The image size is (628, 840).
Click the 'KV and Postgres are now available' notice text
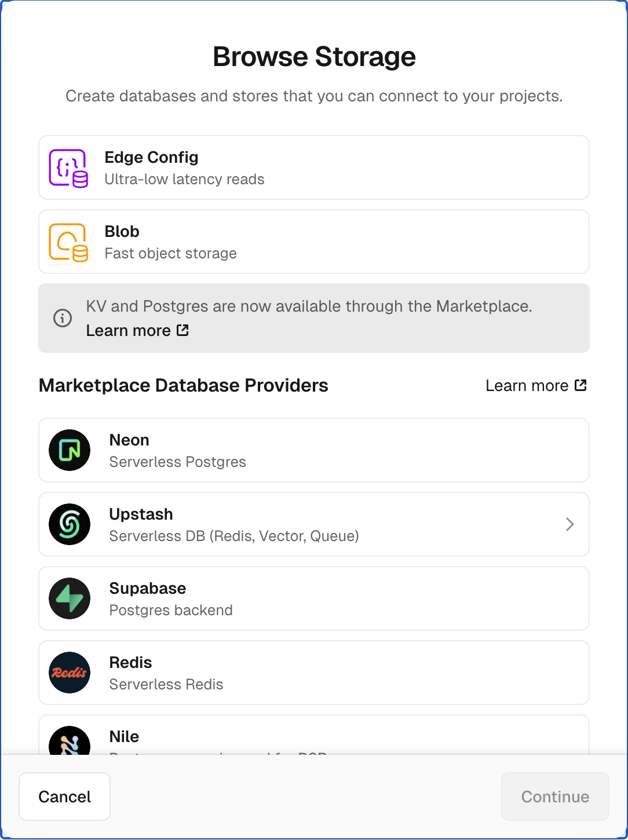tap(309, 306)
